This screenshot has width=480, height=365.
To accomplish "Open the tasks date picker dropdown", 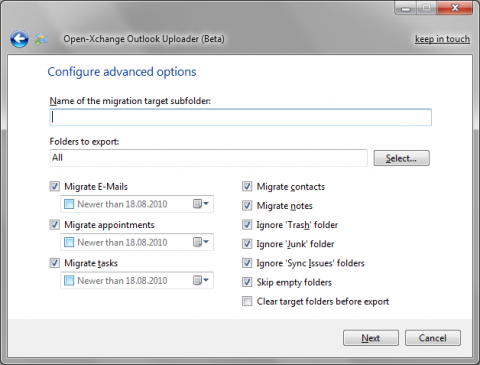I will pyautogui.click(x=201, y=280).
